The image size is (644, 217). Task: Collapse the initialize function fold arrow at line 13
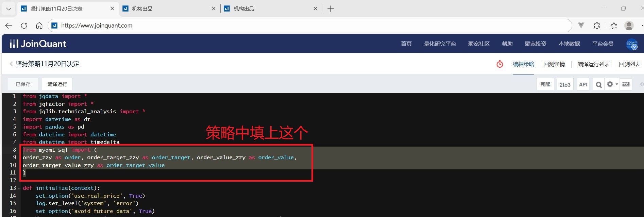19,188
